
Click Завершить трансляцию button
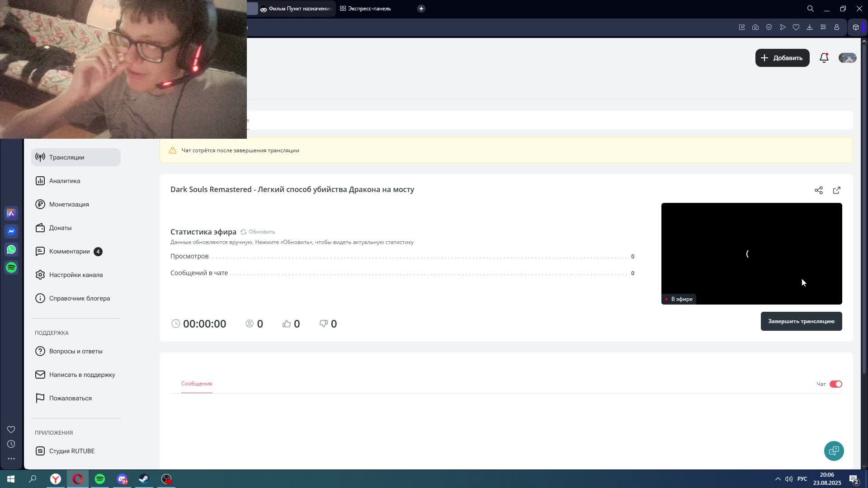(x=801, y=321)
